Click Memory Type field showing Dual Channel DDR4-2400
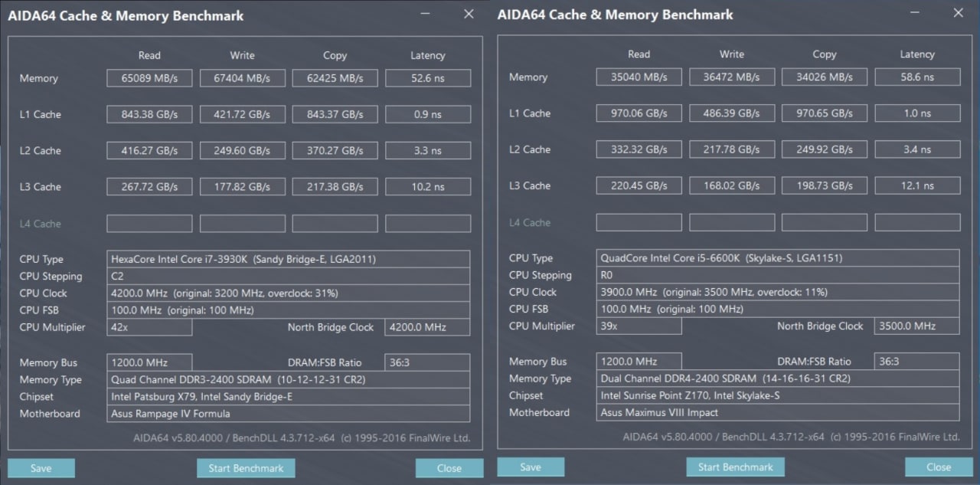Image resolution: width=980 pixels, height=485 pixels. [778, 378]
